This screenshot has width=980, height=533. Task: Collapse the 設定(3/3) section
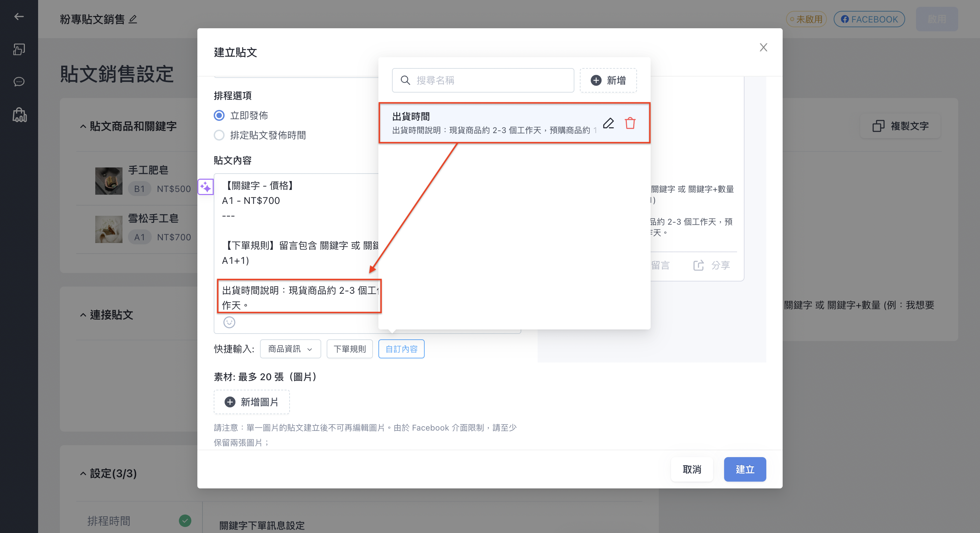[x=83, y=473]
